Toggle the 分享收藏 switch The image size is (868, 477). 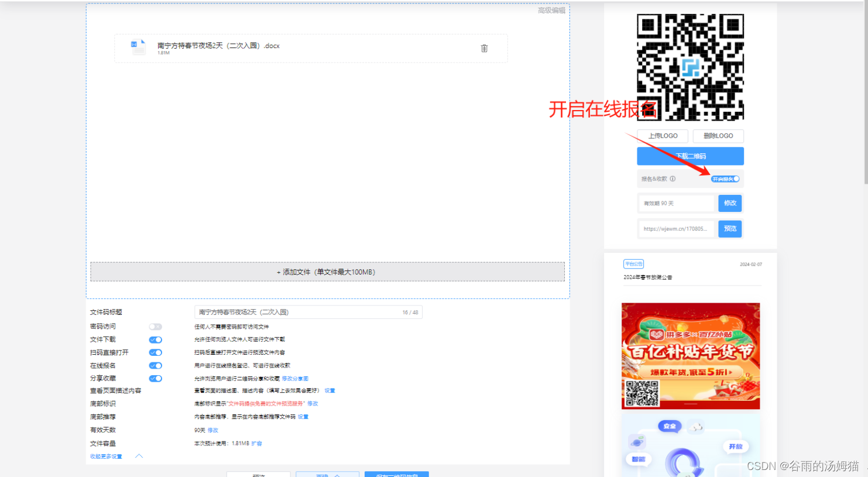155,378
